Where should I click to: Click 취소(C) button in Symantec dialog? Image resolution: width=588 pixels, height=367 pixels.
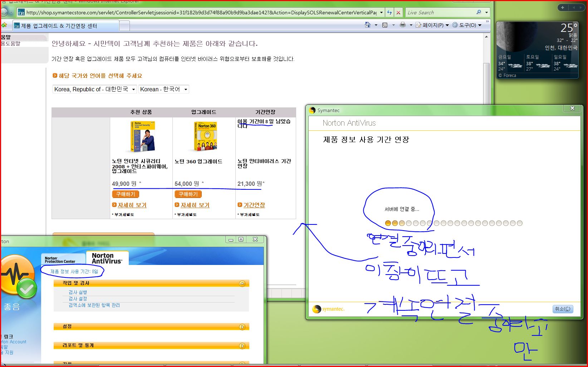coord(563,309)
